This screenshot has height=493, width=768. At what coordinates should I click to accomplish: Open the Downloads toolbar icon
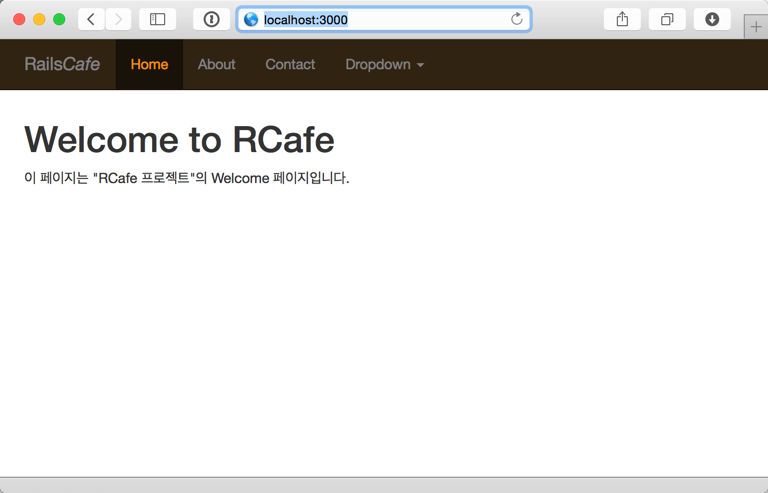click(x=712, y=20)
